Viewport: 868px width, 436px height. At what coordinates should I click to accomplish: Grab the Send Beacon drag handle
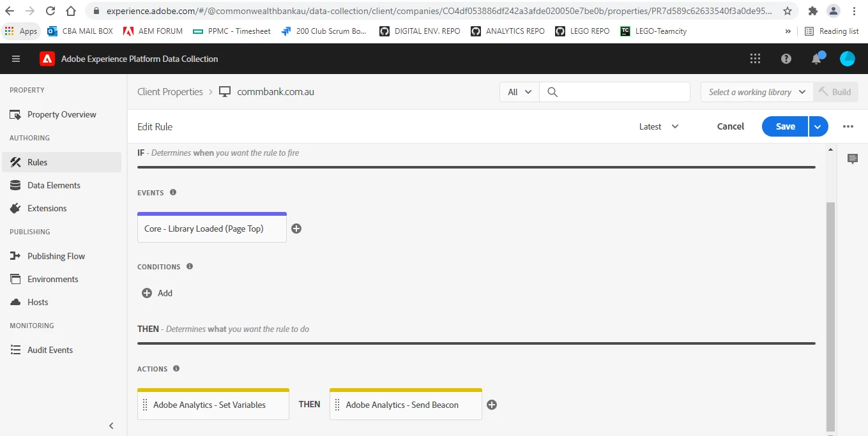[x=337, y=405]
